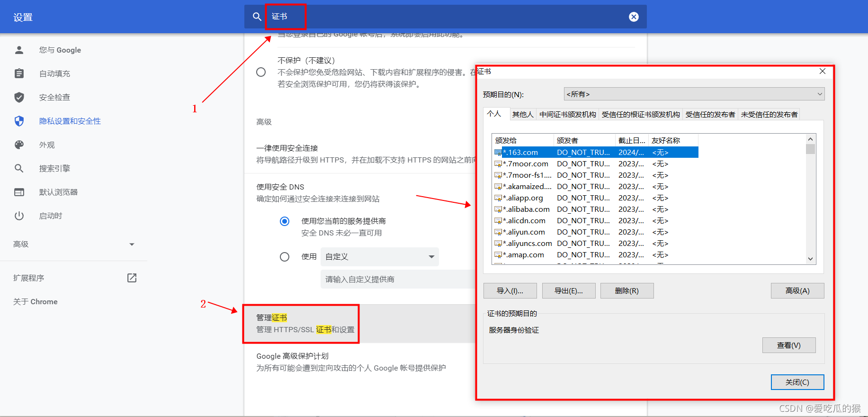The height and width of the screenshot is (417, 868).
Task: Click certificate icon beside *.aliapp.org
Action: [498, 198]
